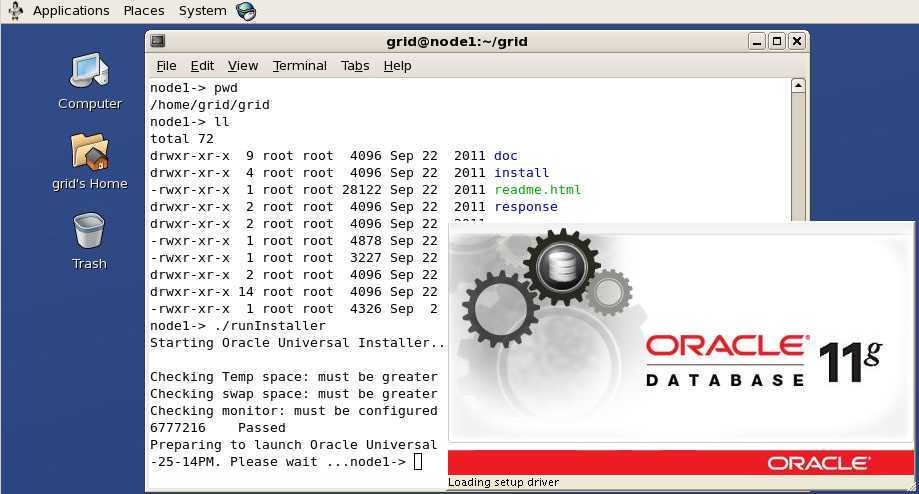Maximize the terminal window
The image size is (919, 494).
[x=777, y=42]
